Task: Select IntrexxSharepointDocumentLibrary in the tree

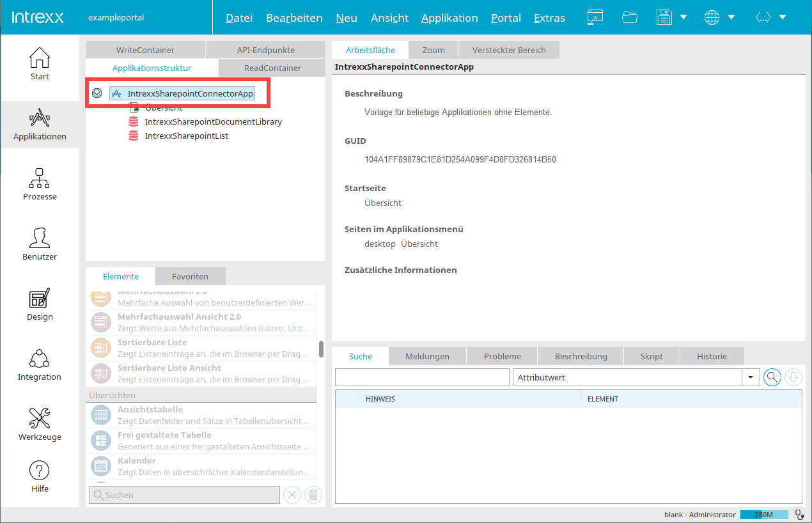Action: pos(214,121)
